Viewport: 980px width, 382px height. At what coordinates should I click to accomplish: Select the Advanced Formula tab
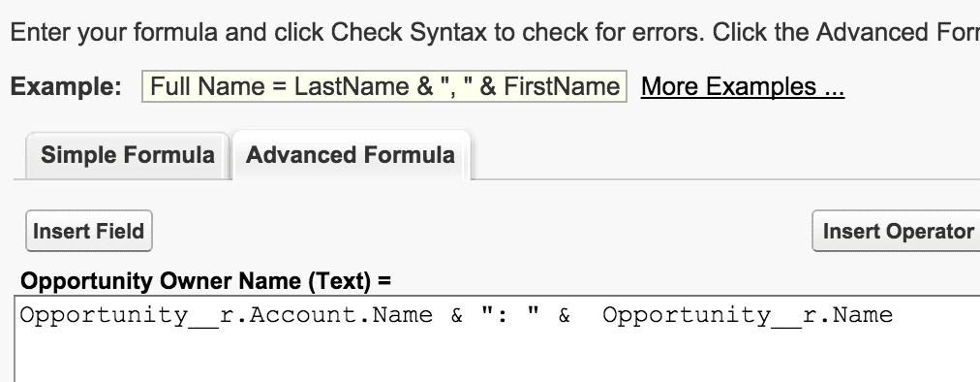pyautogui.click(x=351, y=155)
